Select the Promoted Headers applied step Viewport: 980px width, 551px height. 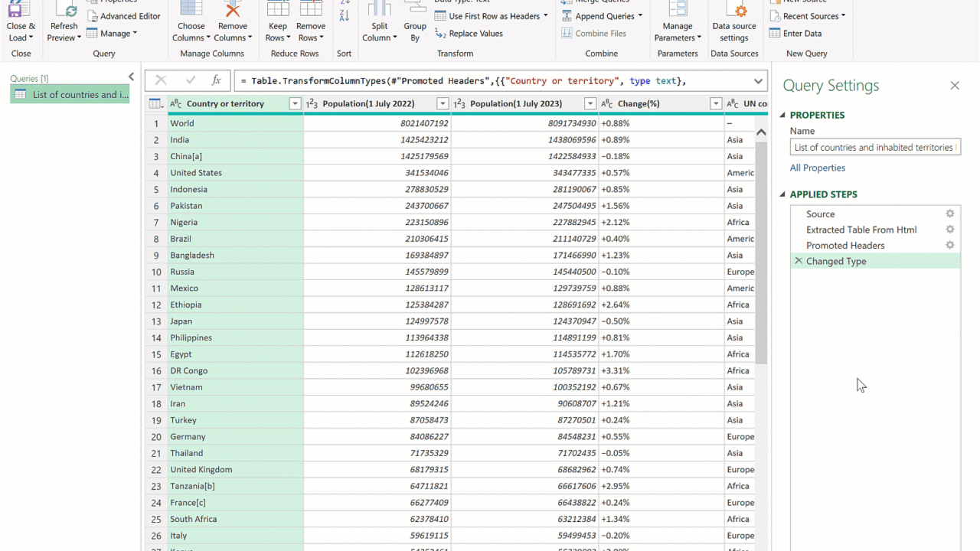click(845, 246)
